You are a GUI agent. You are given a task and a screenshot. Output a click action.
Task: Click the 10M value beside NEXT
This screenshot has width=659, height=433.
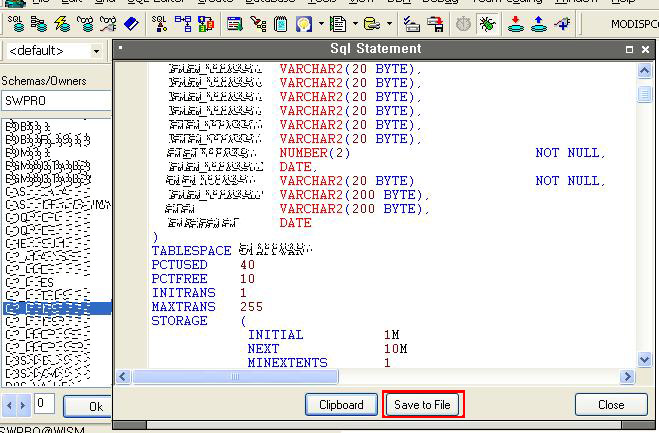click(395, 349)
